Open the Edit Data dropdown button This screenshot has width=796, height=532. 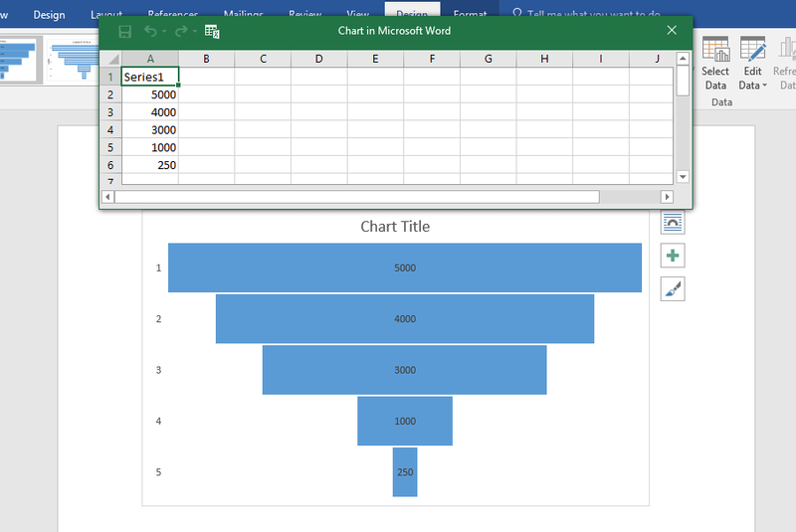click(753, 64)
